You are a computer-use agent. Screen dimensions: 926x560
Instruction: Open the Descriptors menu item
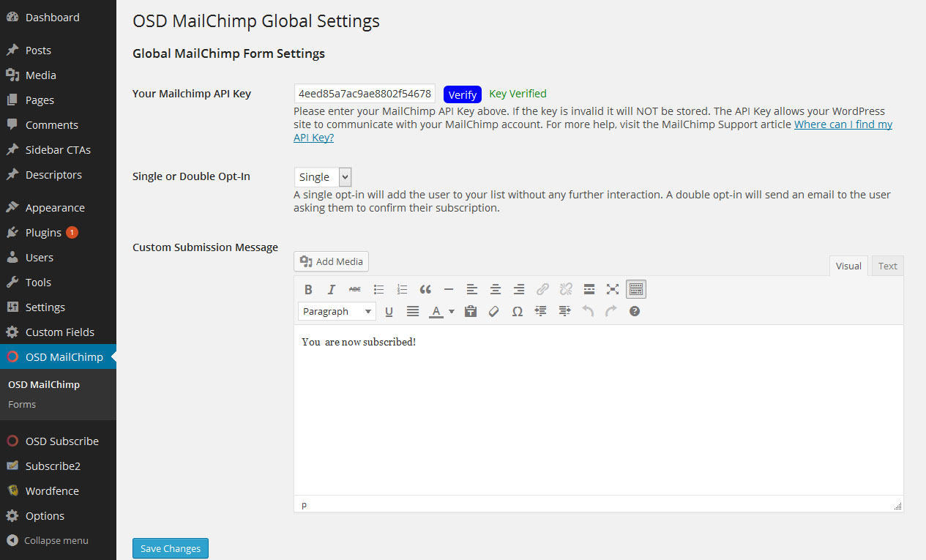click(x=58, y=175)
